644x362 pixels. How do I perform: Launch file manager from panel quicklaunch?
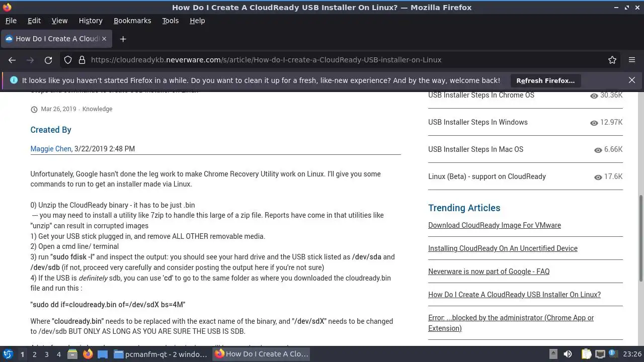(x=72, y=354)
